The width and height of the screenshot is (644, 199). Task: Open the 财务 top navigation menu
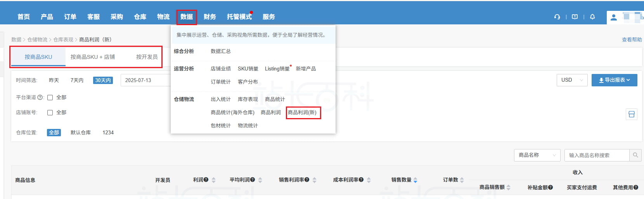[x=209, y=17]
